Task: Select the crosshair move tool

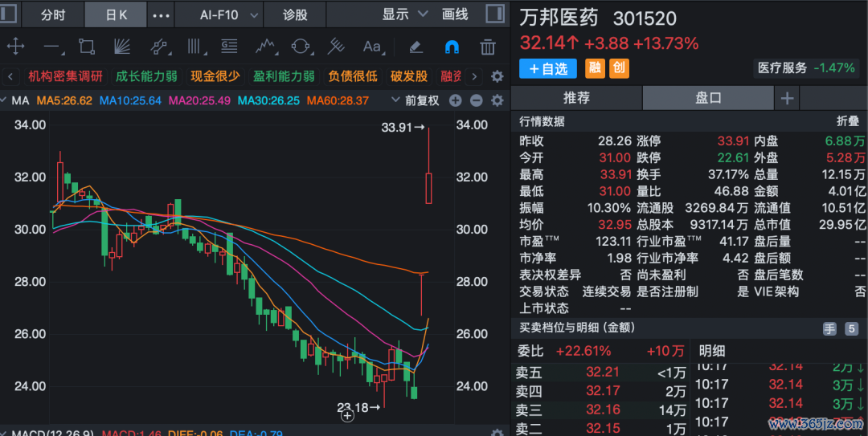Action: pos(15,47)
